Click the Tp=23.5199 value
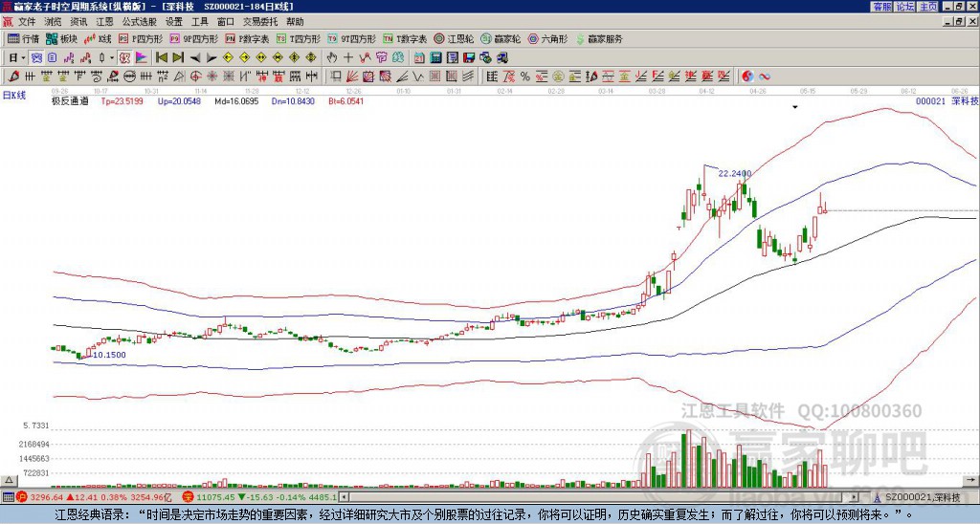The width and height of the screenshot is (980, 524). (x=122, y=100)
